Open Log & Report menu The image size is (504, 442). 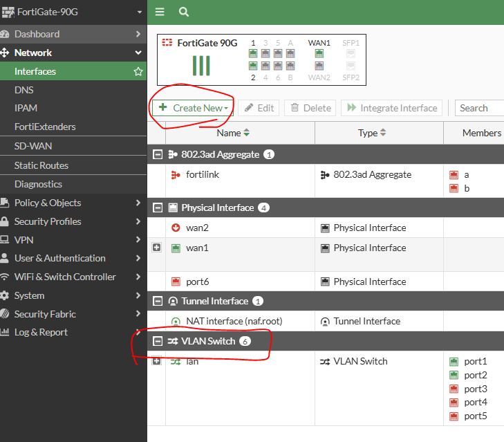[x=73, y=332]
